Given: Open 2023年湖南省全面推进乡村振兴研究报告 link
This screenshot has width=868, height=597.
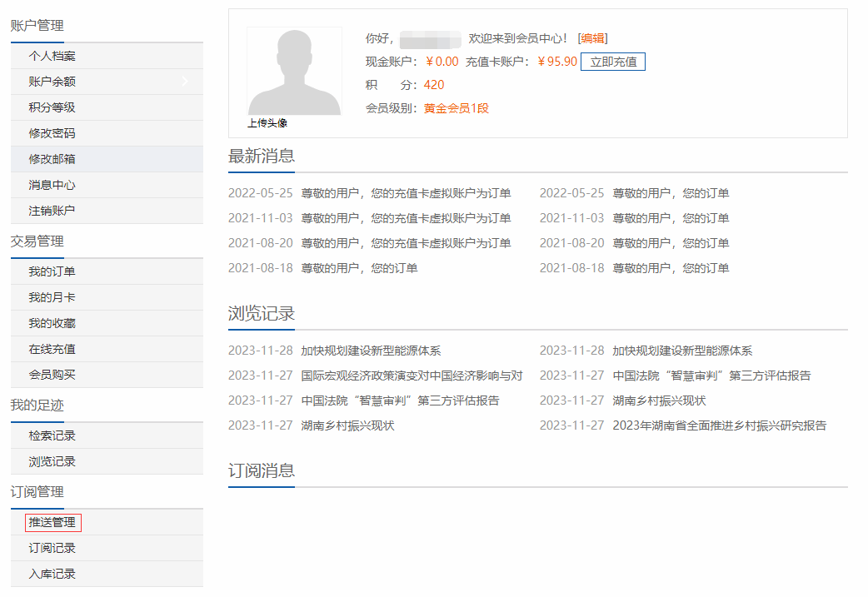Looking at the screenshot, I should pyautogui.click(x=719, y=425).
